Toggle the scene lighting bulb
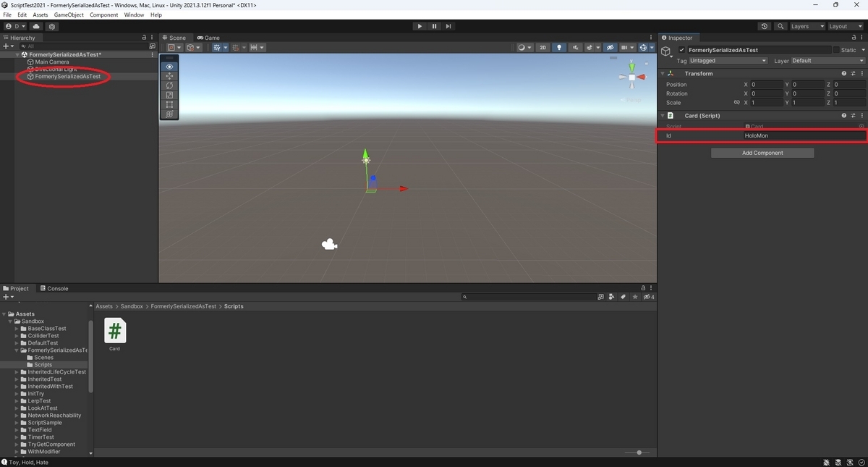The width and height of the screenshot is (868, 467). coord(559,47)
